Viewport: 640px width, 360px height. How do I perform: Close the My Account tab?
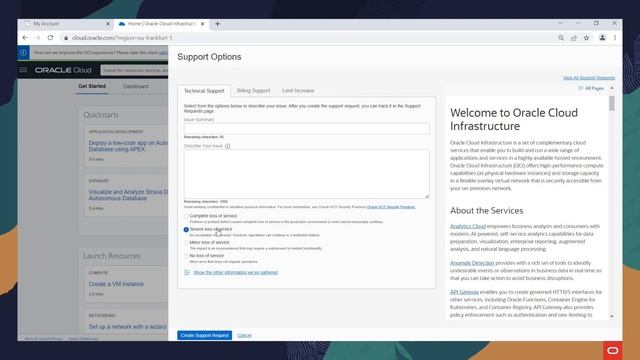coord(108,24)
